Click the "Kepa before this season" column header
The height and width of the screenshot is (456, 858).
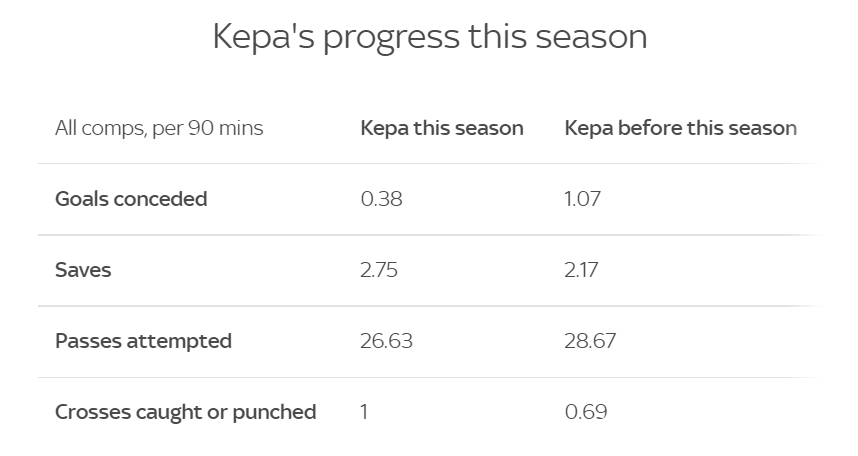tap(680, 128)
